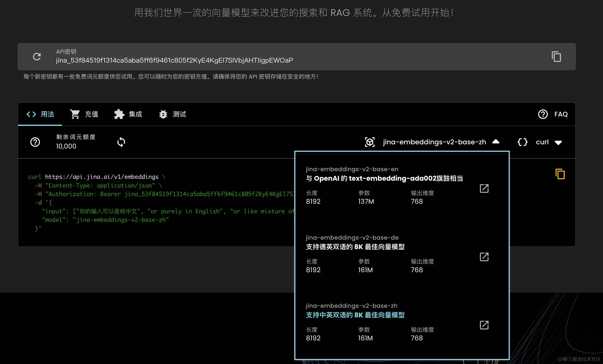Refresh remaining token quota sync icon
Viewport: 603px width, 364px height.
point(121,142)
